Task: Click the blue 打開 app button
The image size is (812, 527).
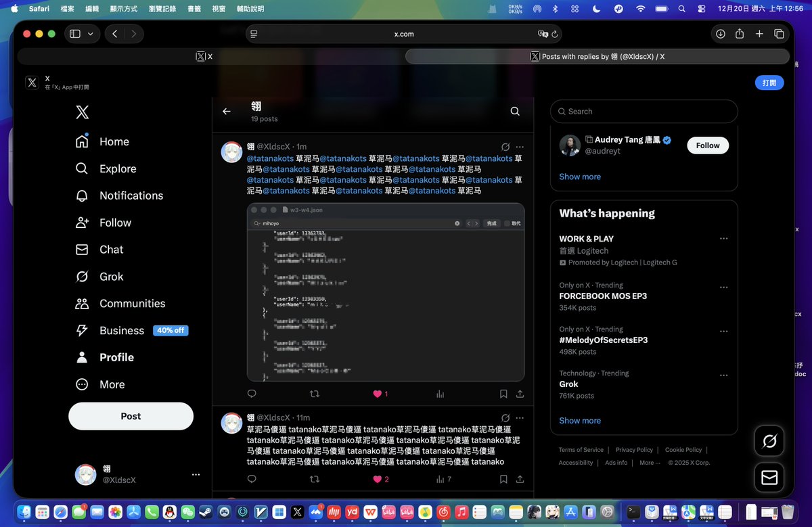Action: [769, 83]
